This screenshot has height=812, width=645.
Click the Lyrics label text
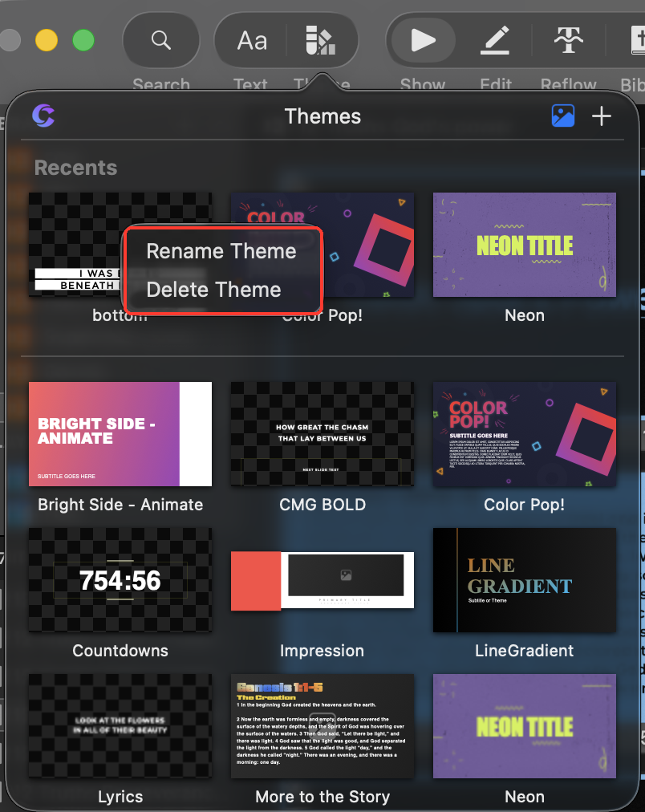coord(120,797)
